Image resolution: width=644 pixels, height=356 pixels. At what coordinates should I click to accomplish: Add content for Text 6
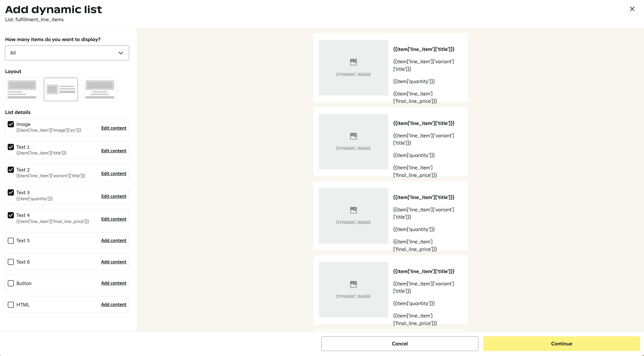(x=113, y=262)
